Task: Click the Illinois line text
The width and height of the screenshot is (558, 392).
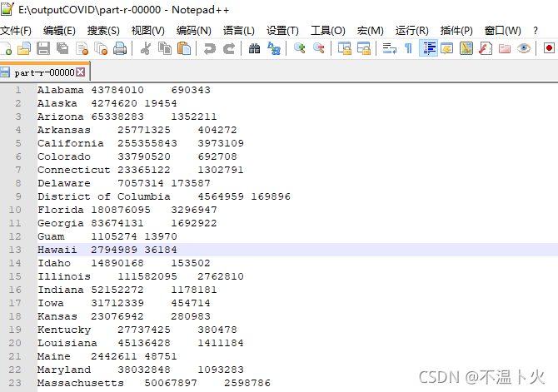Action: pos(141,276)
